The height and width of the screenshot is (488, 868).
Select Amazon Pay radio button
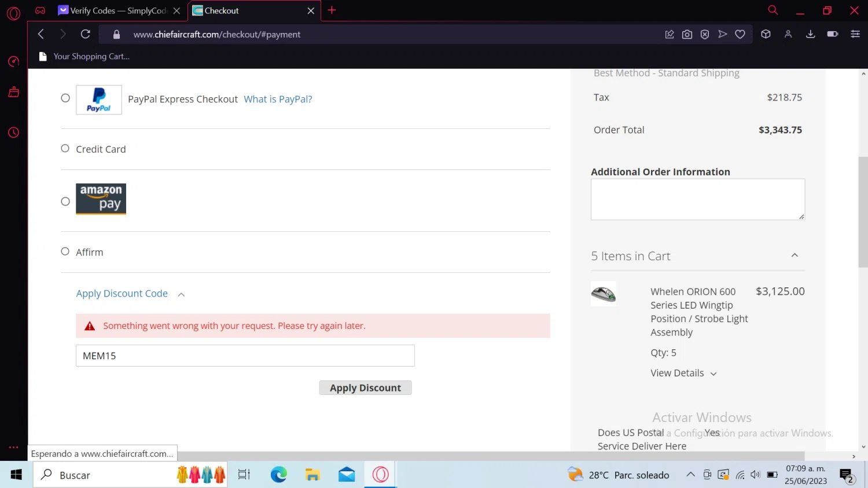coord(65,201)
